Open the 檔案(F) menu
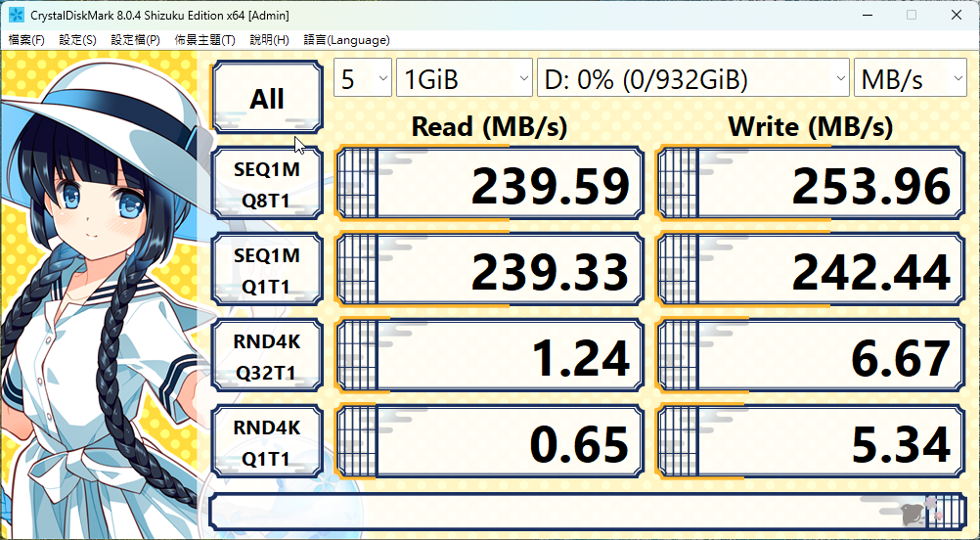The image size is (980, 540). tap(26, 40)
